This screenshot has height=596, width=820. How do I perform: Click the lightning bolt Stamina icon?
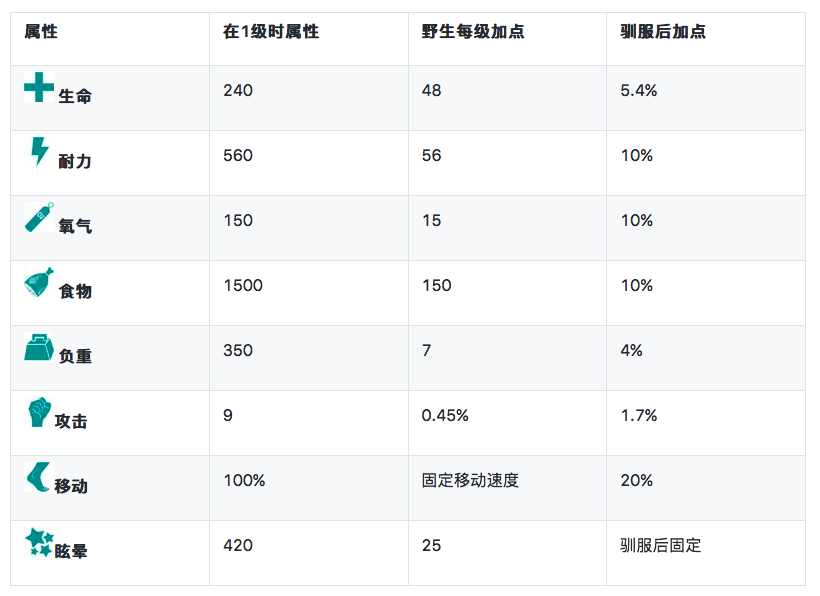click(x=39, y=152)
